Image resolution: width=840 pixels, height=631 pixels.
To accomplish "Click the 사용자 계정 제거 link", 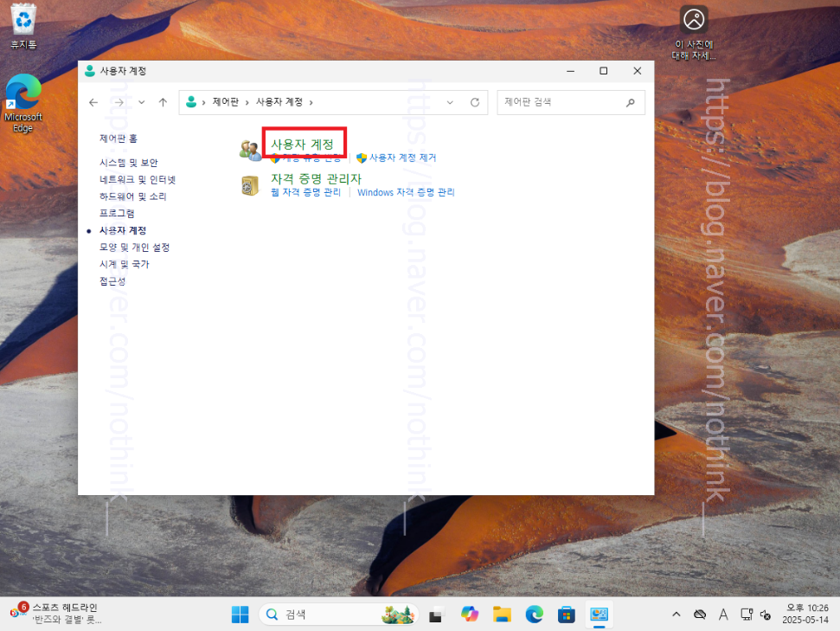I will [402, 158].
